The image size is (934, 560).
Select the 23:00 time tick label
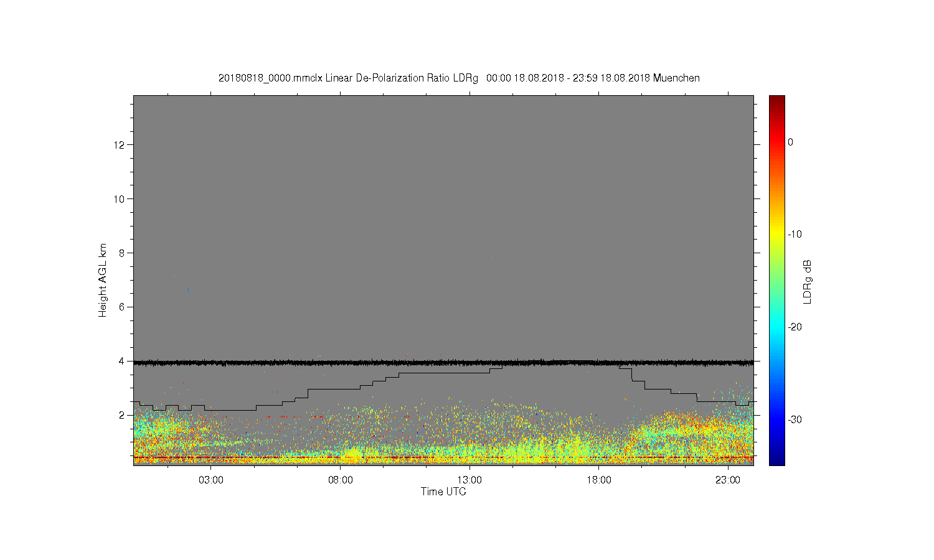pyautogui.click(x=727, y=480)
